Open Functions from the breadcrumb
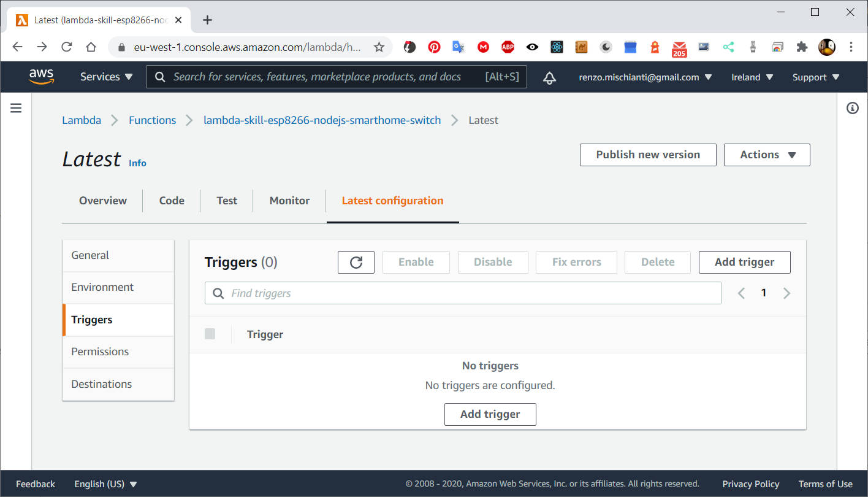868x497 pixels. pyautogui.click(x=152, y=120)
